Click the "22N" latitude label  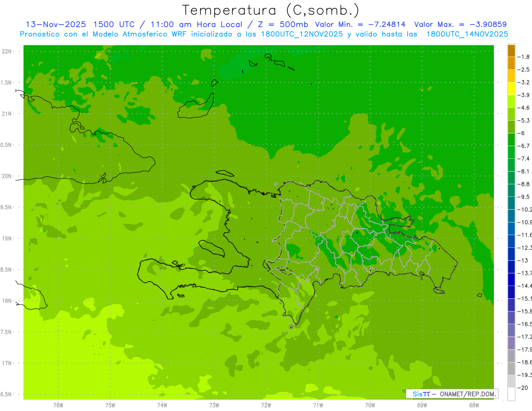click(x=7, y=51)
